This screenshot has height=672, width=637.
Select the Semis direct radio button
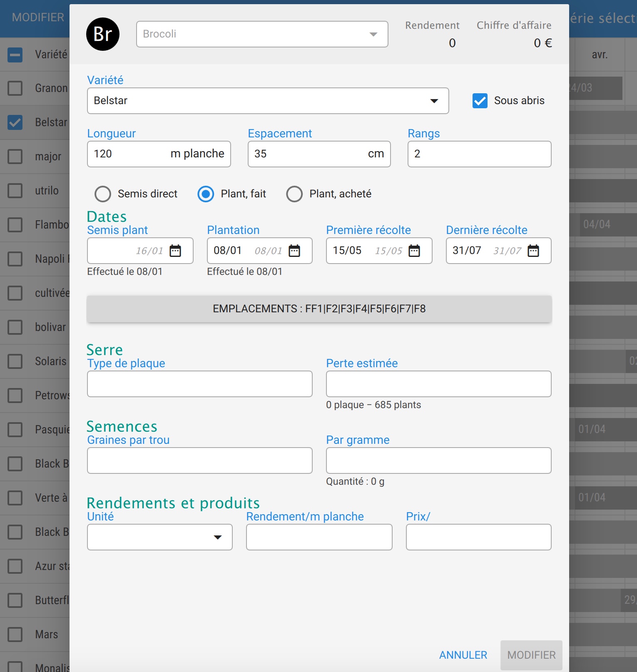pos(103,194)
